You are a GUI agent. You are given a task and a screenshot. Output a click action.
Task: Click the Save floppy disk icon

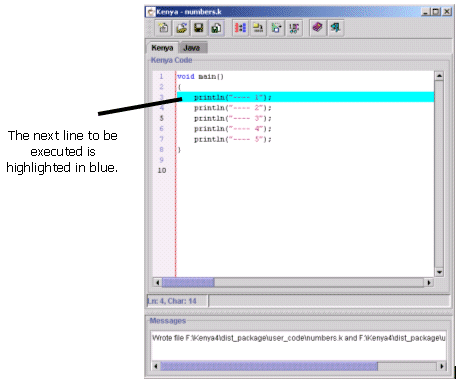click(x=199, y=28)
